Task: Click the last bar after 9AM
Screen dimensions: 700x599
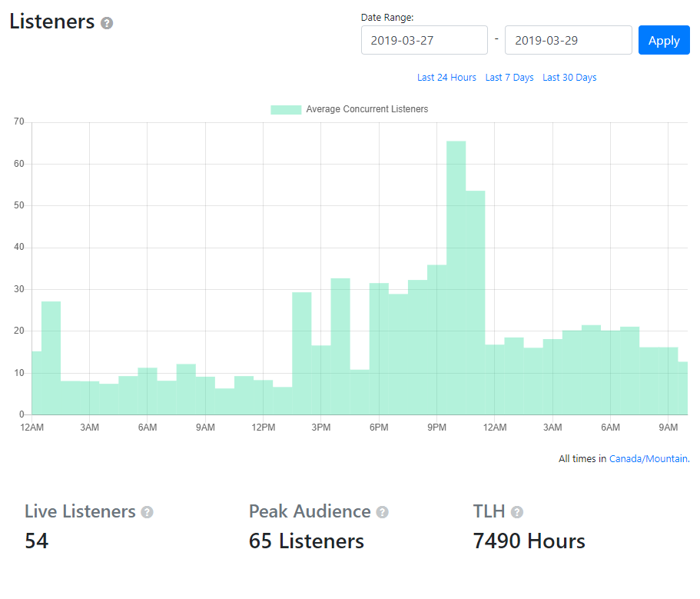Action: 682,388
